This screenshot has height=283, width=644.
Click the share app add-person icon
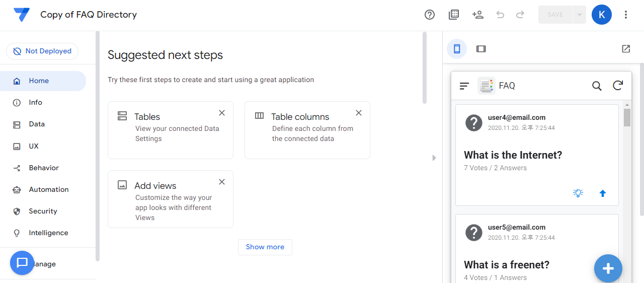point(478,15)
